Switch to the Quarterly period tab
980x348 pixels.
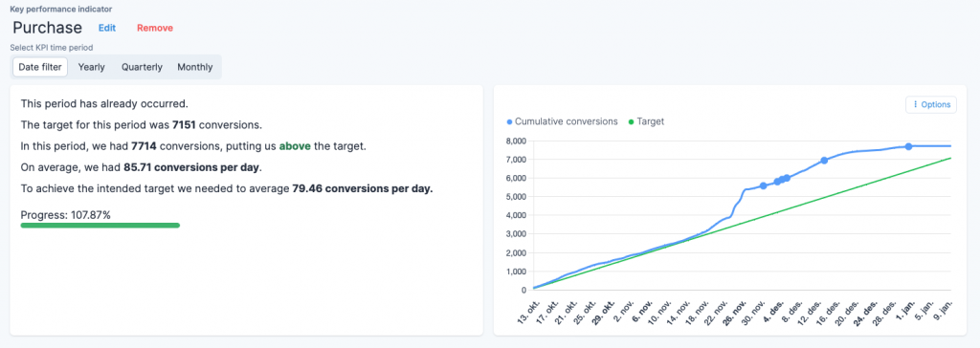pyautogui.click(x=142, y=67)
